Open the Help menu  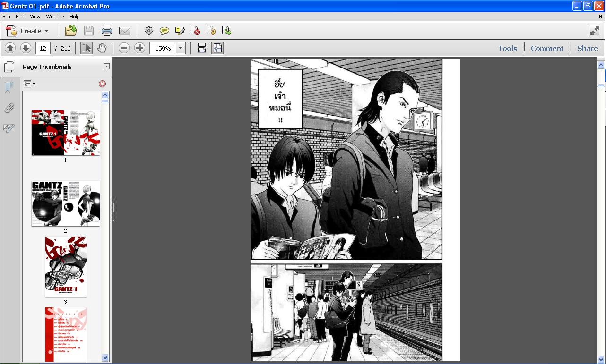75,17
